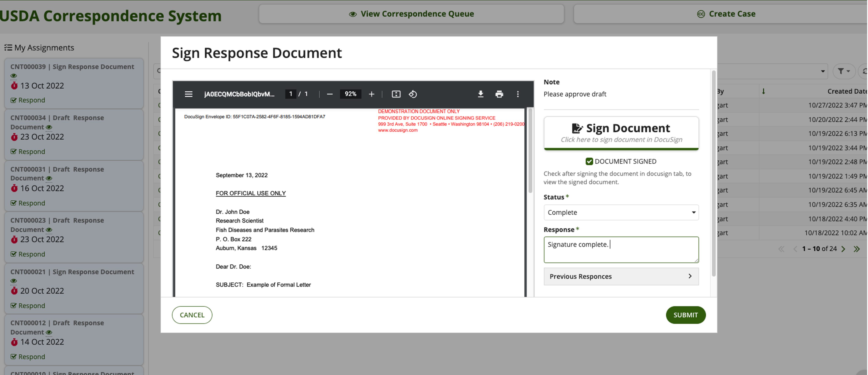Click Respond on CNT000012 assignment
The width and height of the screenshot is (868, 375).
pyautogui.click(x=28, y=357)
